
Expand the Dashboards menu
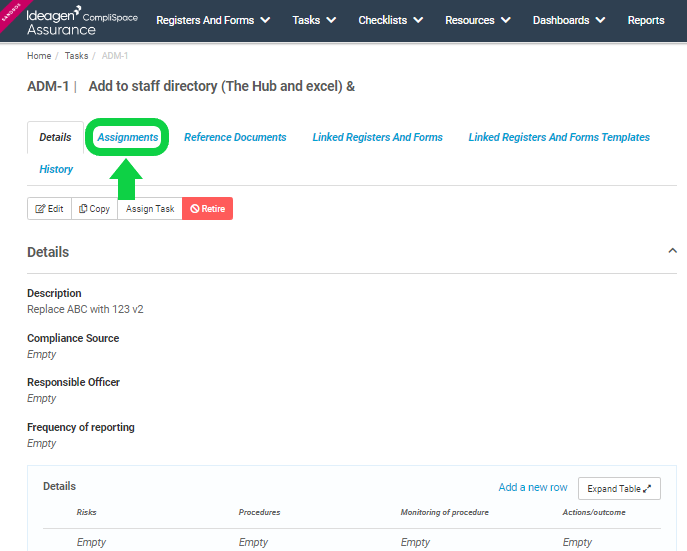coord(569,21)
